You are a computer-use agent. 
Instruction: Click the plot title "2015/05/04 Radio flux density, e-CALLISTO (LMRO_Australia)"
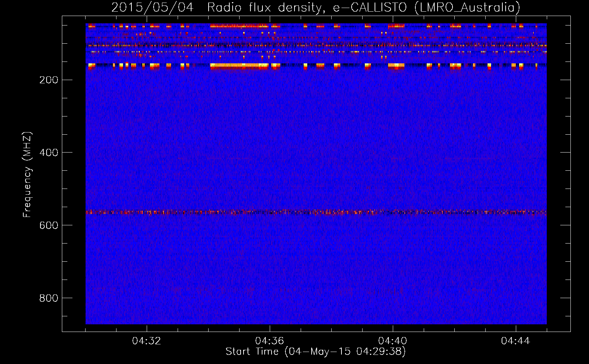(316, 7)
